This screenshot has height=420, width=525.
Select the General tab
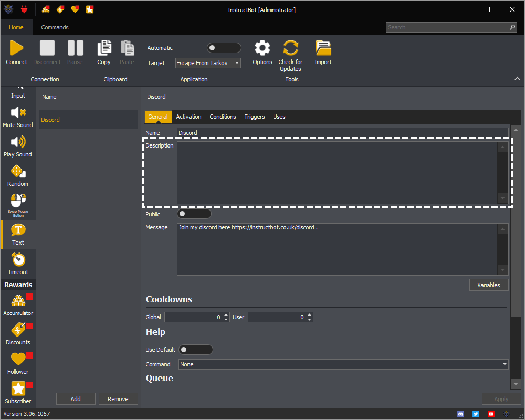coord(158,117)
